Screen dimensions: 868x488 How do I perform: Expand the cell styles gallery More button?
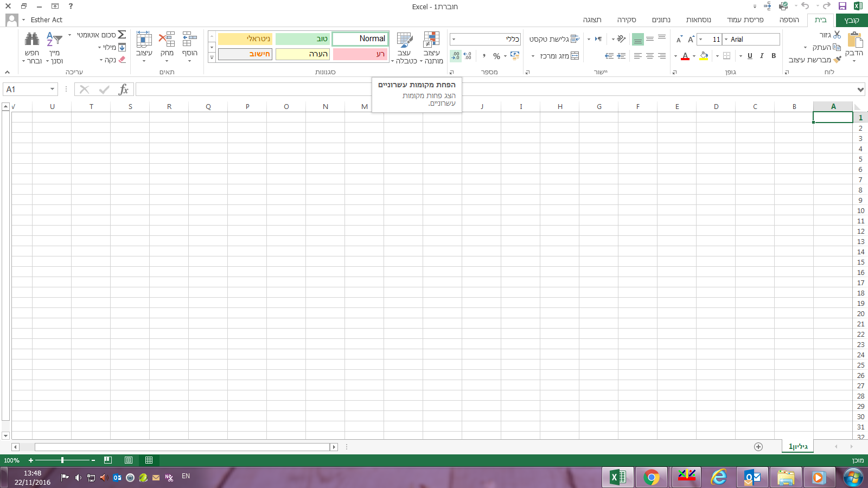tap(212, 57)
